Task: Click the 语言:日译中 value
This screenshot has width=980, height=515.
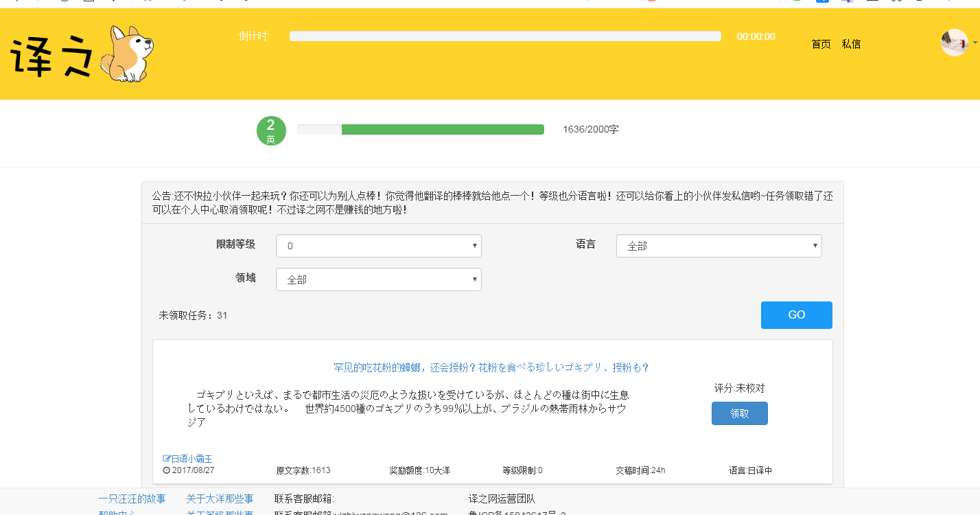Action: click(751, 470)
